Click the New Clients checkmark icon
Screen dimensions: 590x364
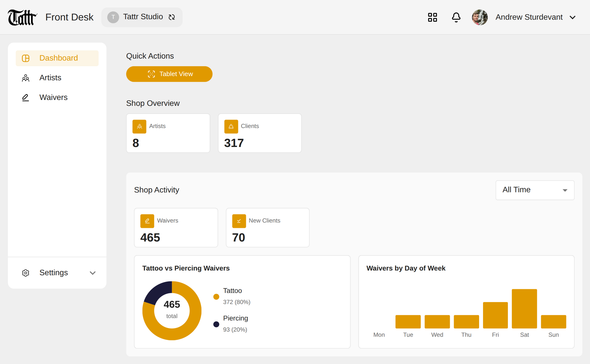[239, 221]
